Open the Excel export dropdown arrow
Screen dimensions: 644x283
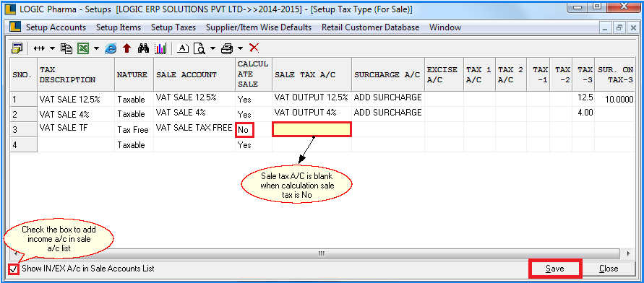coord(96,48)
